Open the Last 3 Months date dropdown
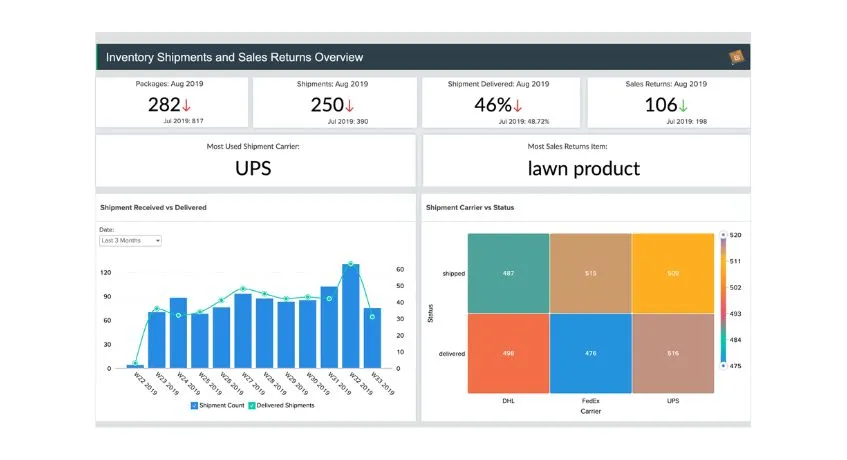The height and width of the screenshot is (460, 847). click(x=130, y=241)
